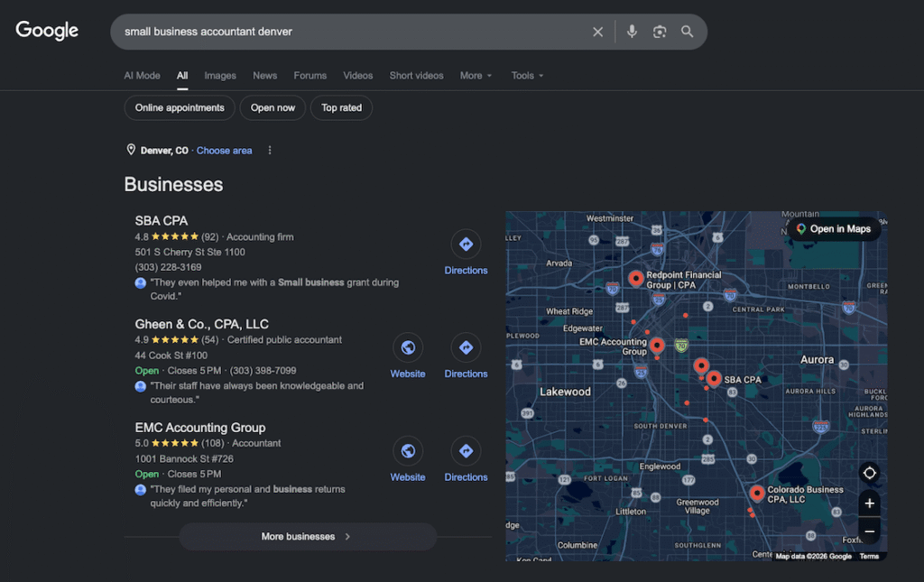The height and width of the screenshot is (582, 924).
Task: Get directions to EMC Accounting Group
Action: click(466, 460)
